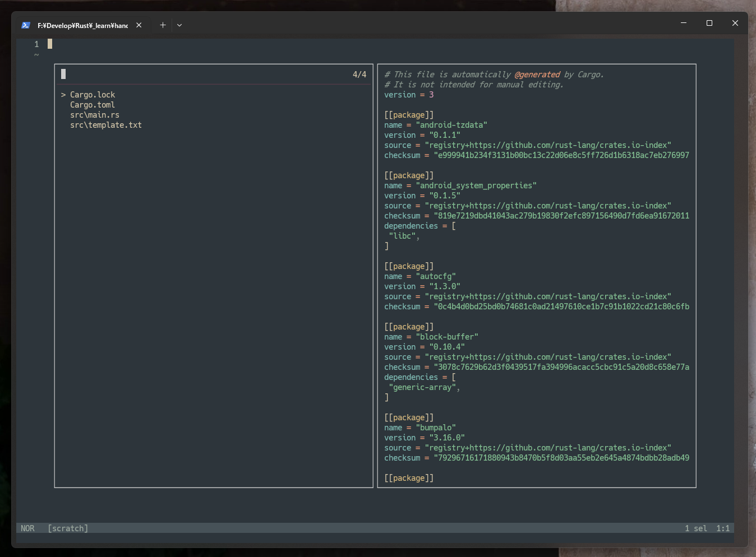This screenshot has width=756, height=557.
Task: Click the Windows Terminal icon on the tab
Action: coord(25,25)
